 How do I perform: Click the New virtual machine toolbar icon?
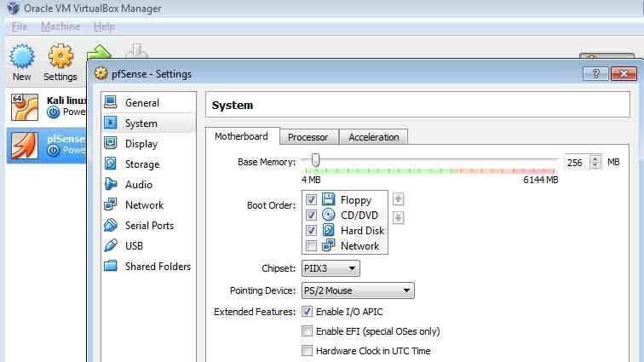(22, 56)
